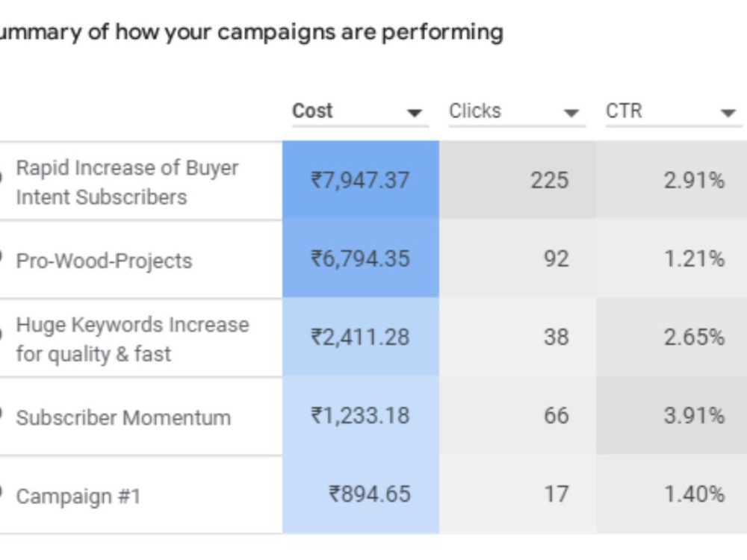Image resolution: width=747 pixels, height=560 pixels.
Task: Open Campaign #1
Action: click(78, 497)
